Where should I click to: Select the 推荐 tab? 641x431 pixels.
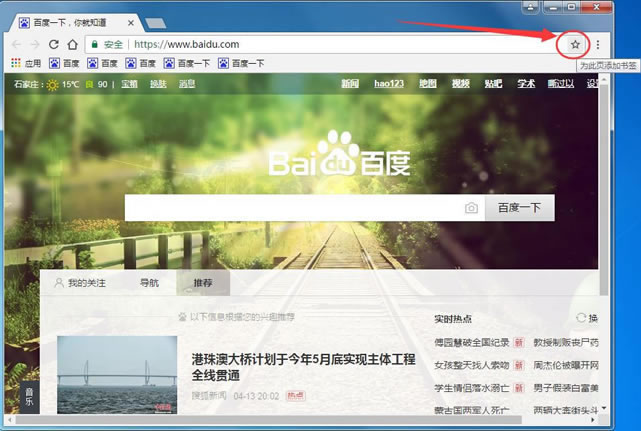(x=203, y=283)
